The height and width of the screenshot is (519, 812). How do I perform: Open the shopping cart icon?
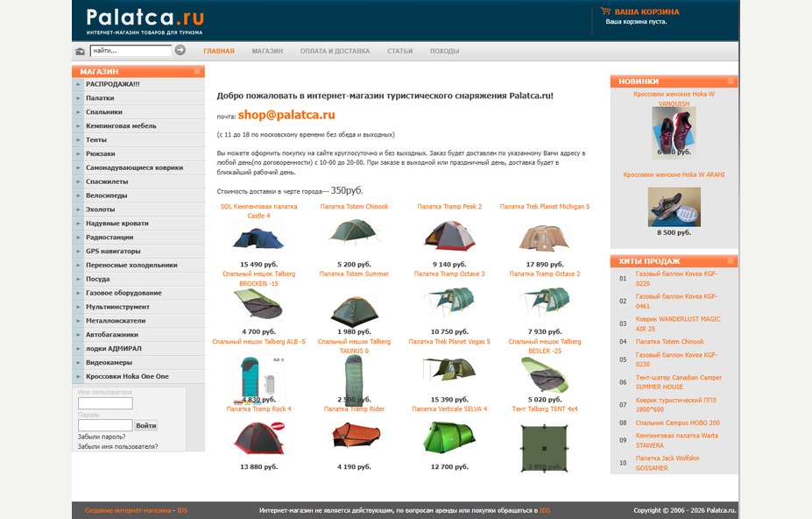tap(605, 11)
